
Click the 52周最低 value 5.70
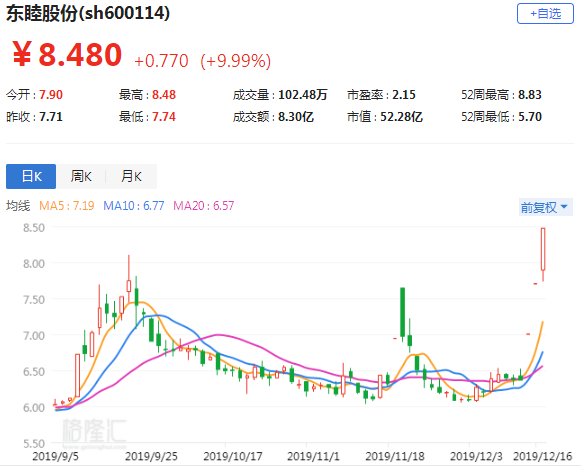(x=530, y=117)
